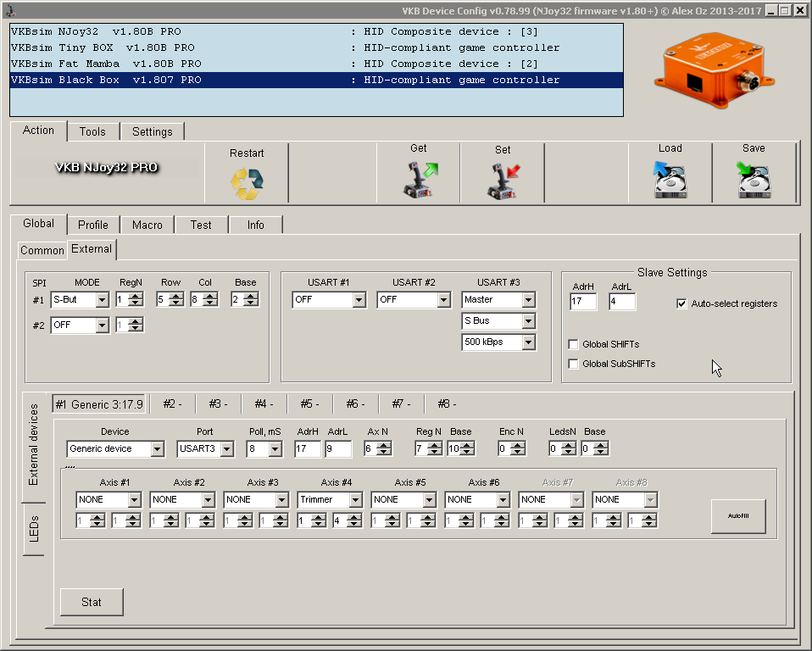Select the LEDs vertical tab

34,529
